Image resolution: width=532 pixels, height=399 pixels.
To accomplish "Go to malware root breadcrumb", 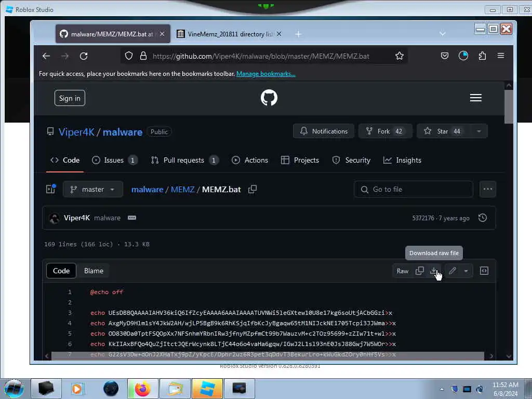I will 147,189.
